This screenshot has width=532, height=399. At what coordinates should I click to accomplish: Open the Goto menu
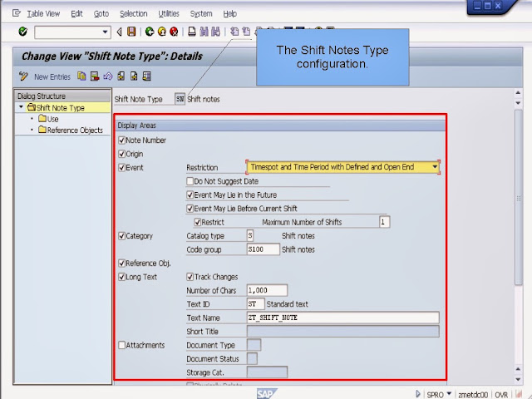click(x=101, y=13)
